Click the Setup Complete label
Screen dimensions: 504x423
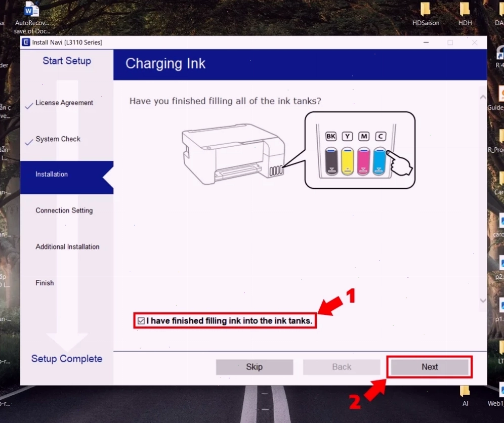pos(67,359)
